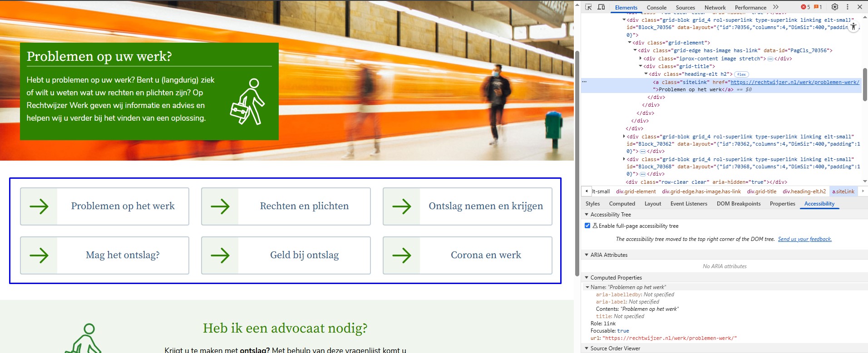Click the arrow icon beside Mag het ontslag?
This screenshot has width=868, height=353.
coord(39,255)
